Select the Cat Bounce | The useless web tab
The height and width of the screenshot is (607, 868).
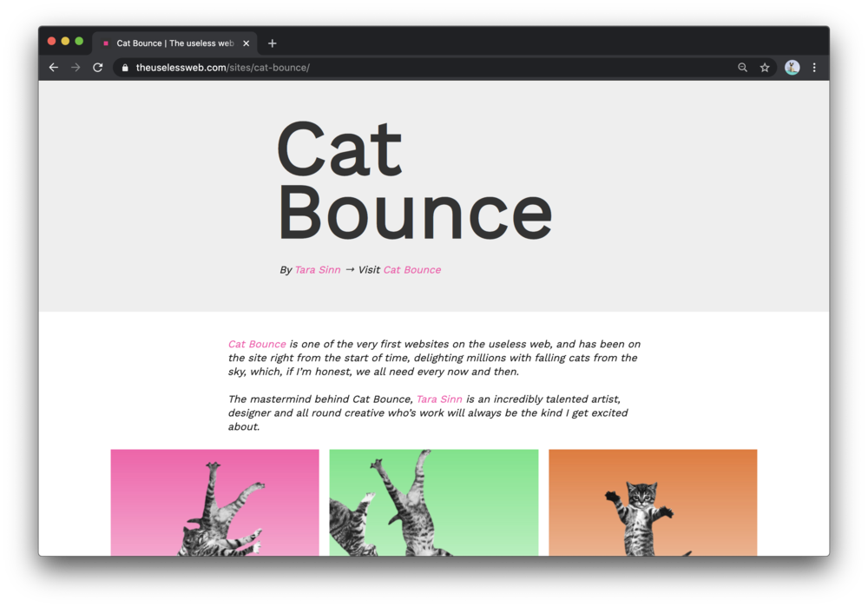tap(175, 43)
